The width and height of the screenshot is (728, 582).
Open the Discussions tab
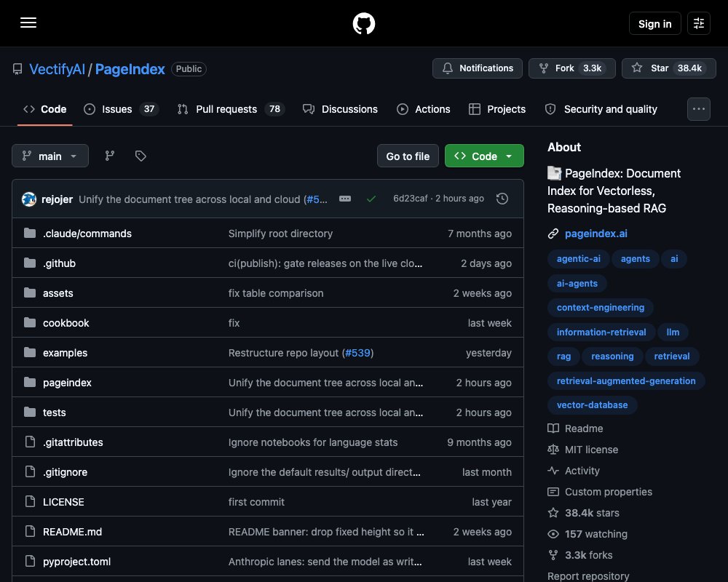point(340,109)
